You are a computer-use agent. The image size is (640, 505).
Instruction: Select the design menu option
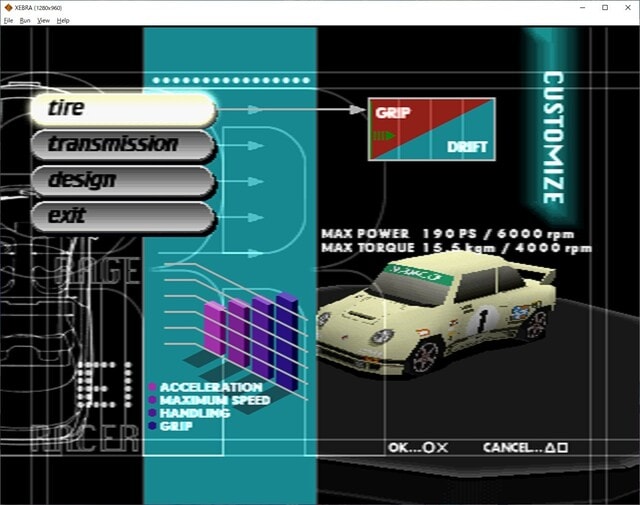[x=123, y=180]
